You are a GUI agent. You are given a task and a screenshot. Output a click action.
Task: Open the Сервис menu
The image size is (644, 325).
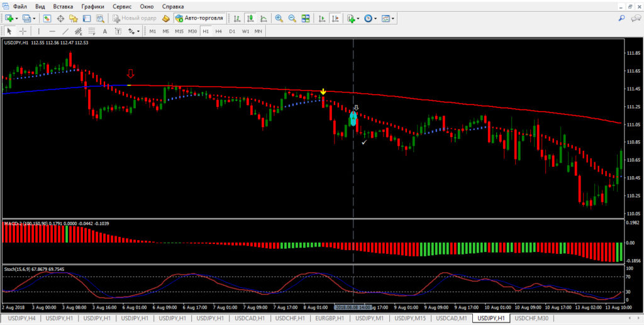pos(121,6)
